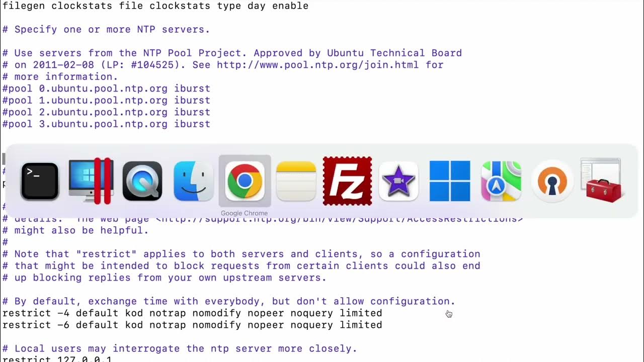The width and height of the screenshot is (644, 362).
Task: Click 'up blocking replies from your own' line
Action: pos(165,278)
